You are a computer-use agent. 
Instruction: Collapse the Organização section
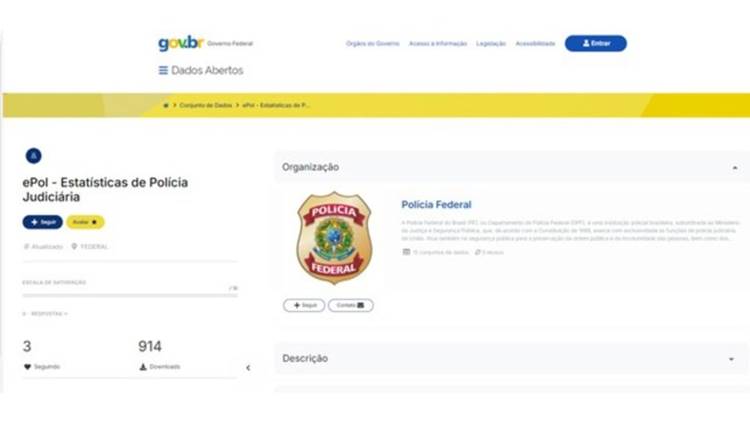pyautogui.click(x=735, y=168)
